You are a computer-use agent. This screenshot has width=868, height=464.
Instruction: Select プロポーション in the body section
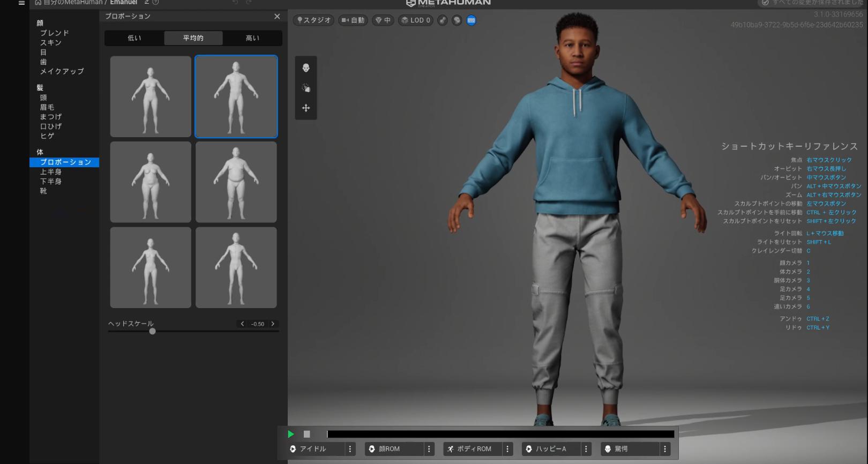(64, 162)
